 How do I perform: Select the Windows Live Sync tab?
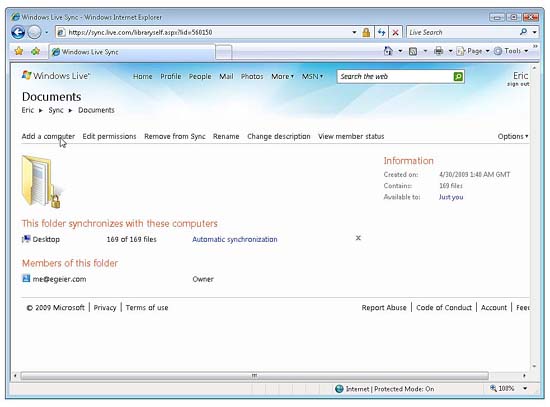click(132, 52)
